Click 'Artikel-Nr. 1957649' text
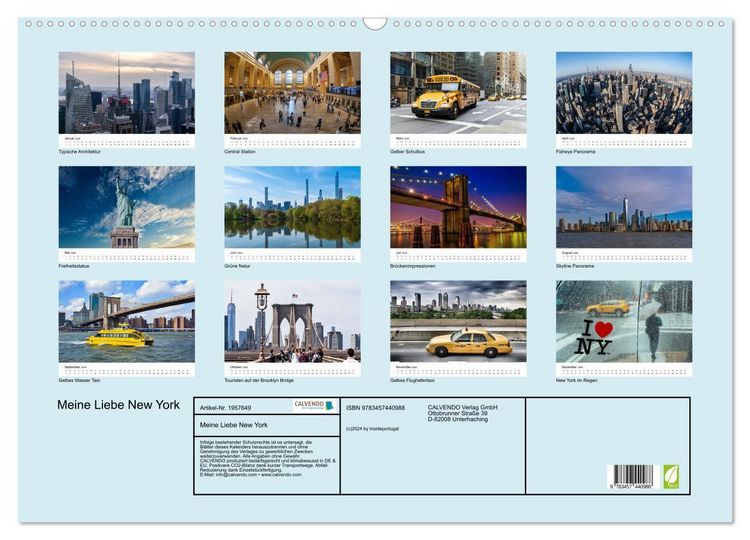Image resolution: width=750 pixels, height=540 pixels. pyautogui.click(x=225, y=408)
